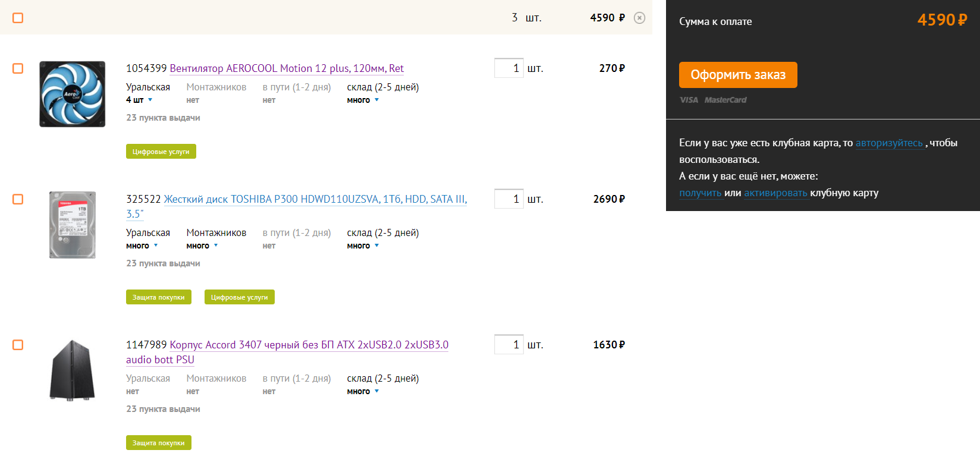Click 23 пункта выдачи under AEROCOOL fan
980x453 pixels.
pos(163,118)
